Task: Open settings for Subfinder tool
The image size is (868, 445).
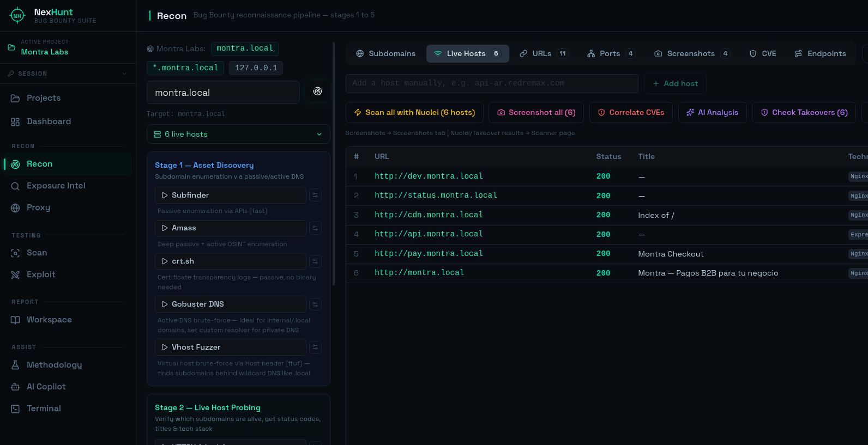Action: 315,196
